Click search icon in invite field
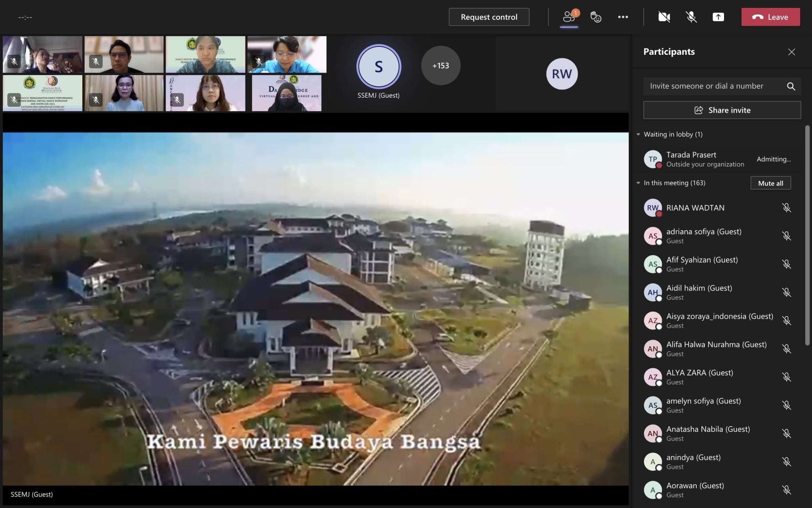812x508 pixels. click(x=791, y=86)
